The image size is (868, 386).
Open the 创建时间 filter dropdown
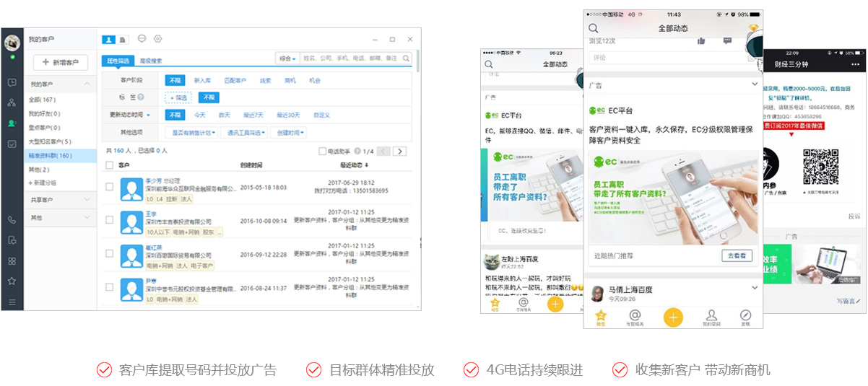[289, 133]
